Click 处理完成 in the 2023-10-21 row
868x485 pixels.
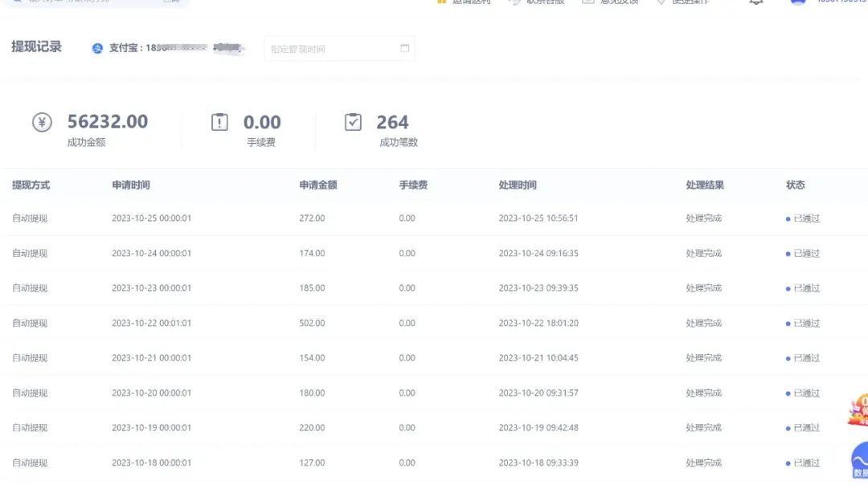click(x=703, y=358)
